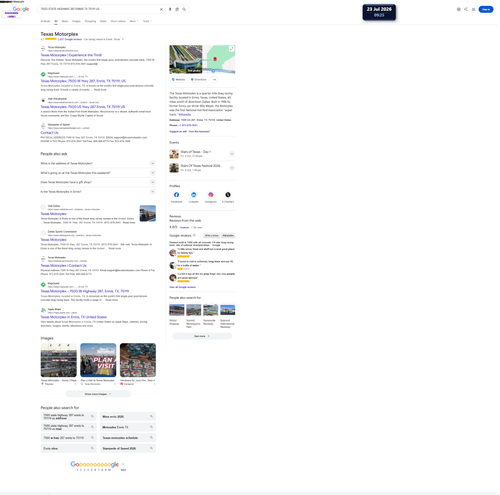Open 'Contact Us' Stampede of Speed result
The width and height of the screenshot is (500, 495).
(49, 133)
